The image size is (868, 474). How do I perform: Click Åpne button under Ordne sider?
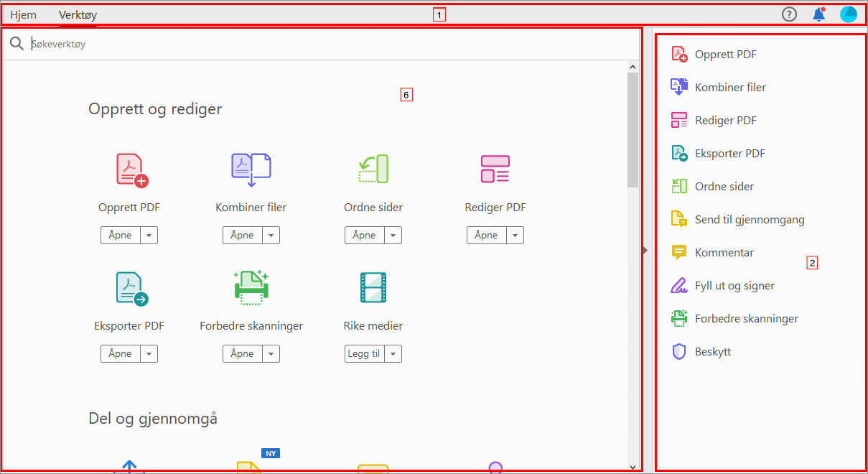(365, 236)
